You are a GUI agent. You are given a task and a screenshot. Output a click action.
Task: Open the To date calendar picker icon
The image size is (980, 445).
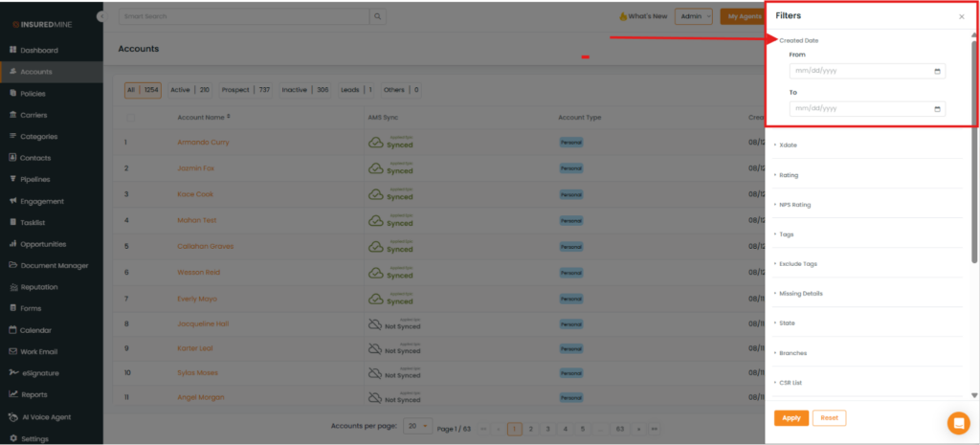point(937,109)
